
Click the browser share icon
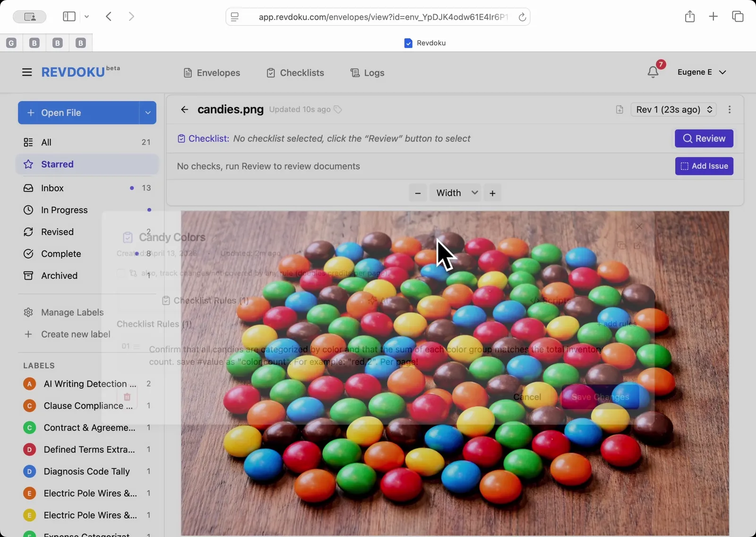(x=690, y=17)
